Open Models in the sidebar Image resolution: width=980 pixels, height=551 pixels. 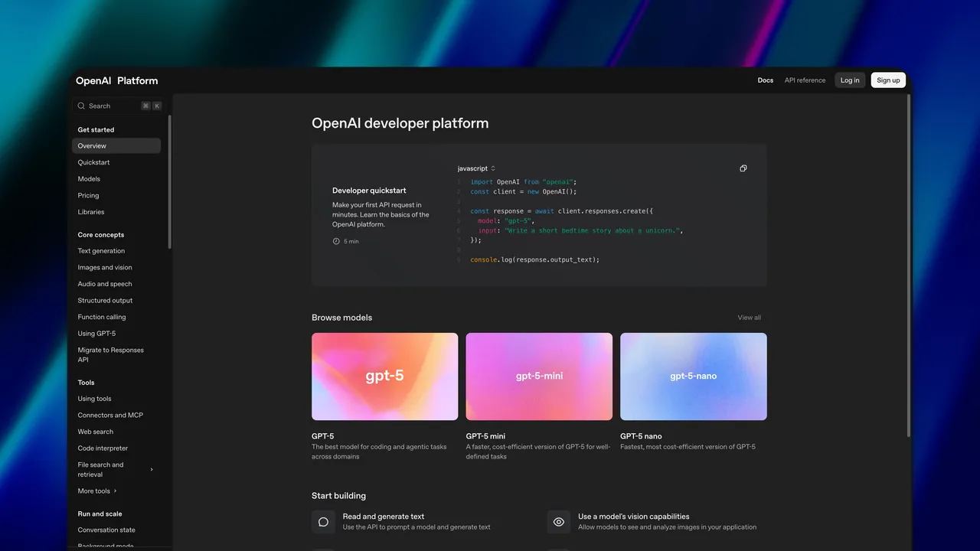point(89,179)
